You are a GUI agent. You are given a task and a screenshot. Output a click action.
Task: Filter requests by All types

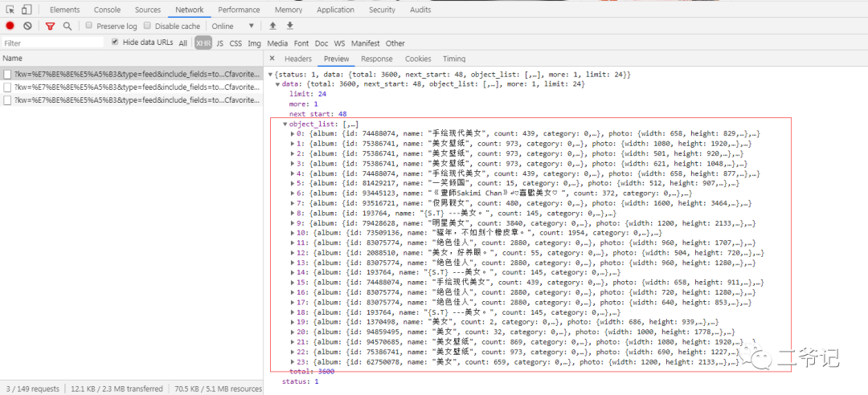coord(182,43)
